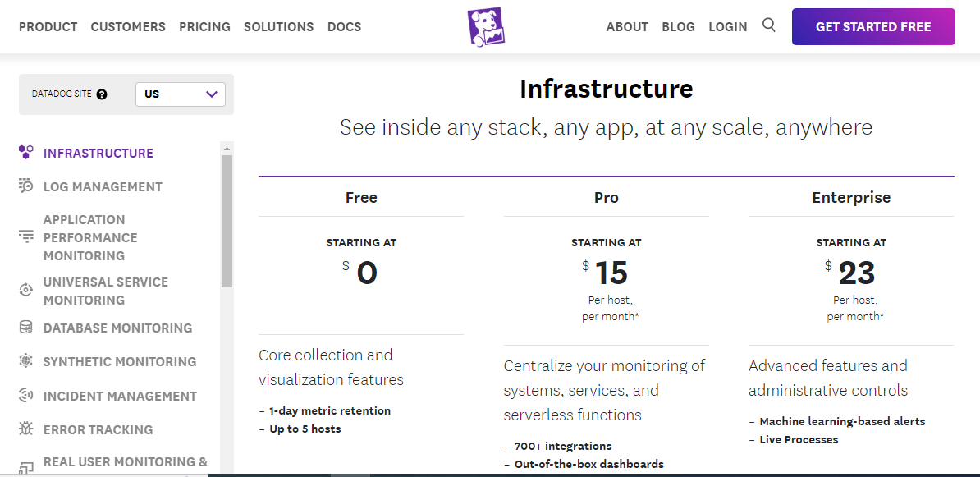Click the 'Out-of-the-box dashboards' text
The width and height of the screenshot is (980, 477).
coord(588,464)
